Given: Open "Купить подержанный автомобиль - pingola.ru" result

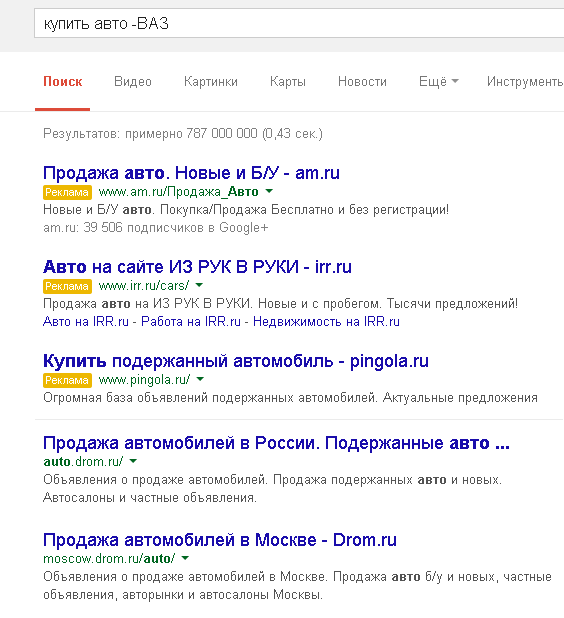Looking at the screenshot, I should coord(236,361).
